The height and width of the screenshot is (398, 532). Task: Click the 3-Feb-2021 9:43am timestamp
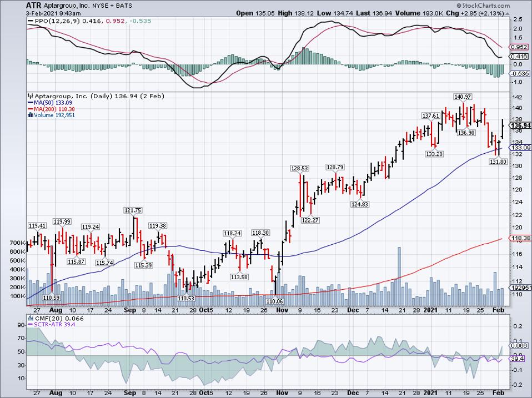[53, 13]
